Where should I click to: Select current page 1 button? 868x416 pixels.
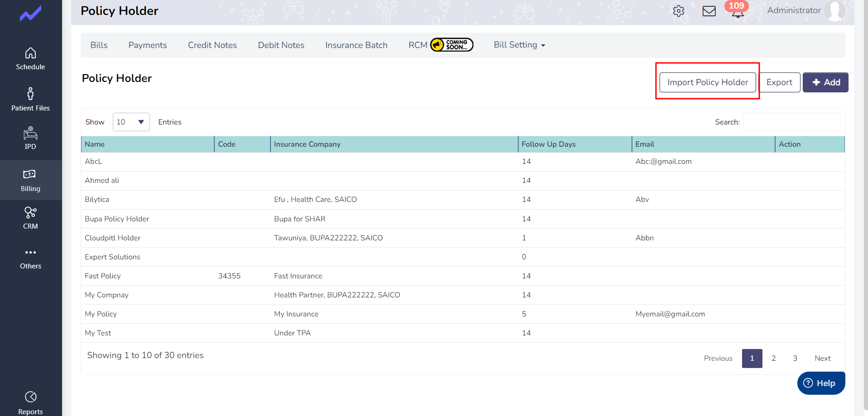pyautogui.click(x=752, y=359)
